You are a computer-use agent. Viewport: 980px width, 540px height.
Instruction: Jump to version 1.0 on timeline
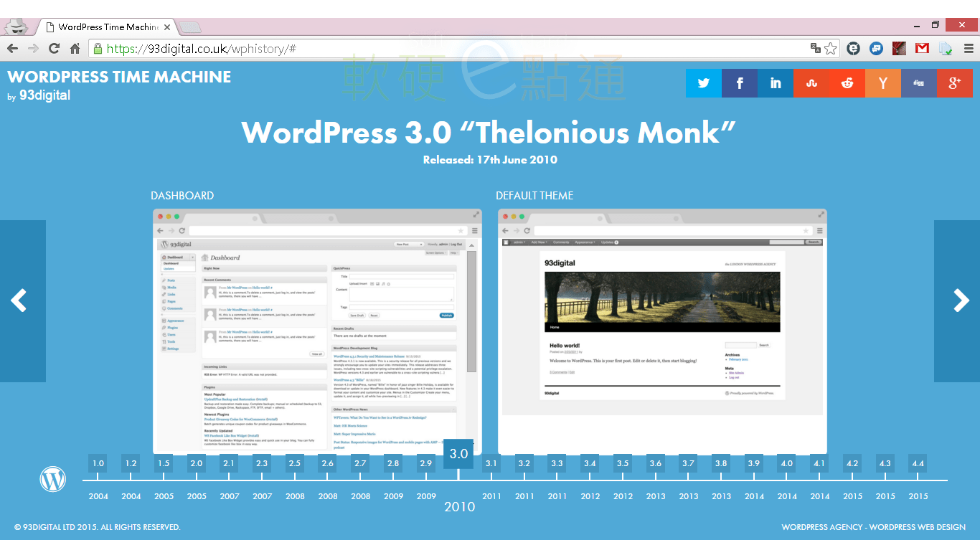98,463
